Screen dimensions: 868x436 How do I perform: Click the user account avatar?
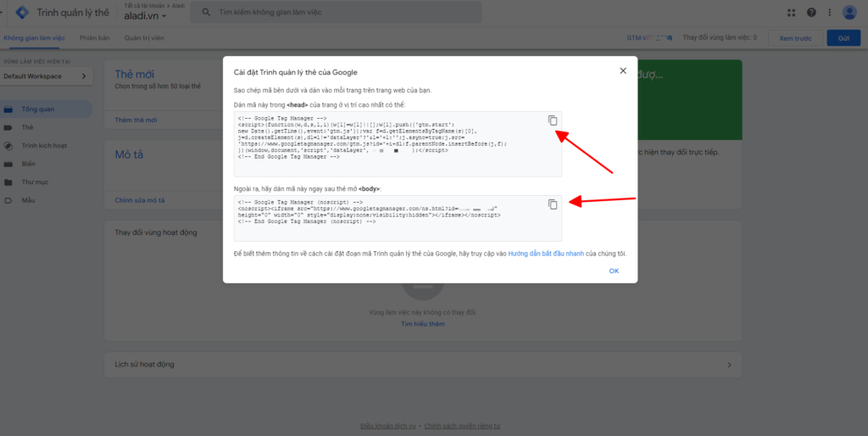point(849,13)
